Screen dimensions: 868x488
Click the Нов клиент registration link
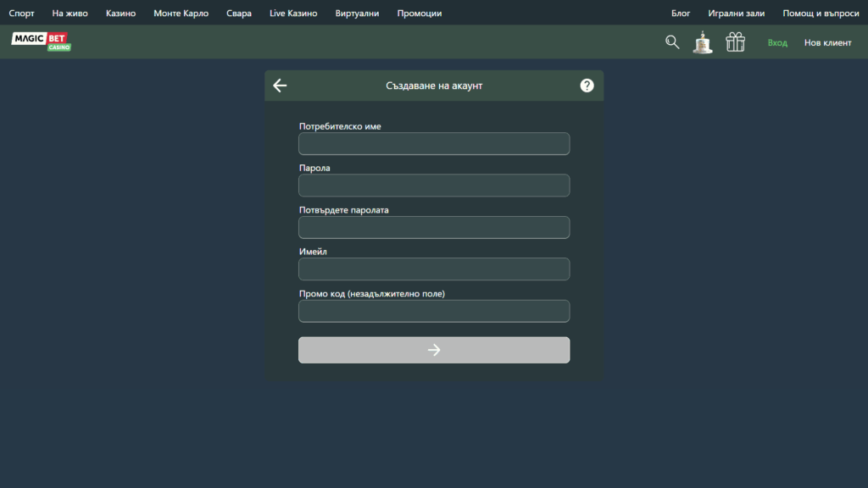(827, 43)
